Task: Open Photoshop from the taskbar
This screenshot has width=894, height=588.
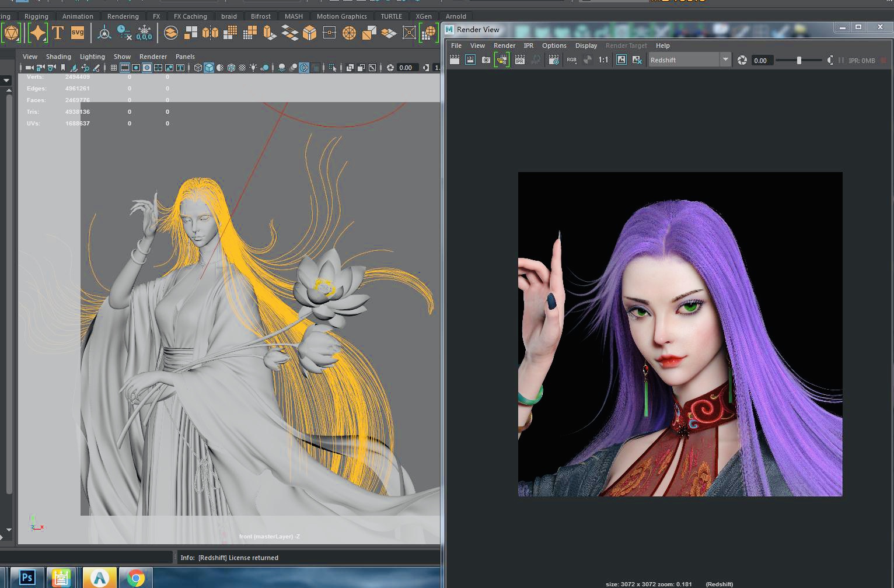Action: (27, 578)
